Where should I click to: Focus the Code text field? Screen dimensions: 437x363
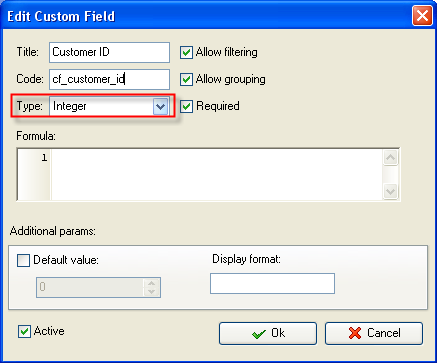pos(109,79)
